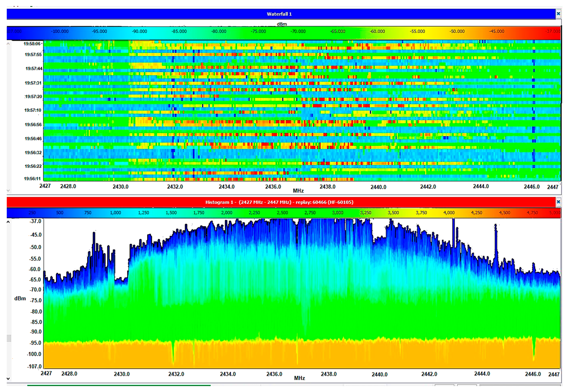Click the Histogram vertical scrollbar thumb
Image resolution: width=567 pixels, height=392 pixels.
click(x=9, y=338)
